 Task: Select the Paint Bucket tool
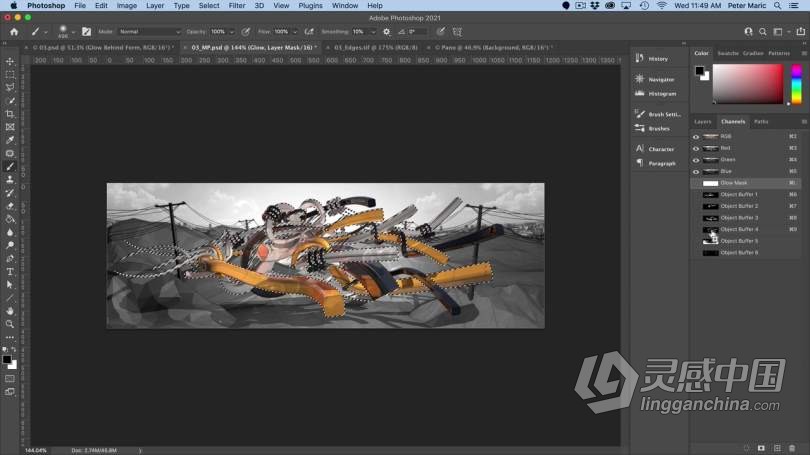click(10, 219)
